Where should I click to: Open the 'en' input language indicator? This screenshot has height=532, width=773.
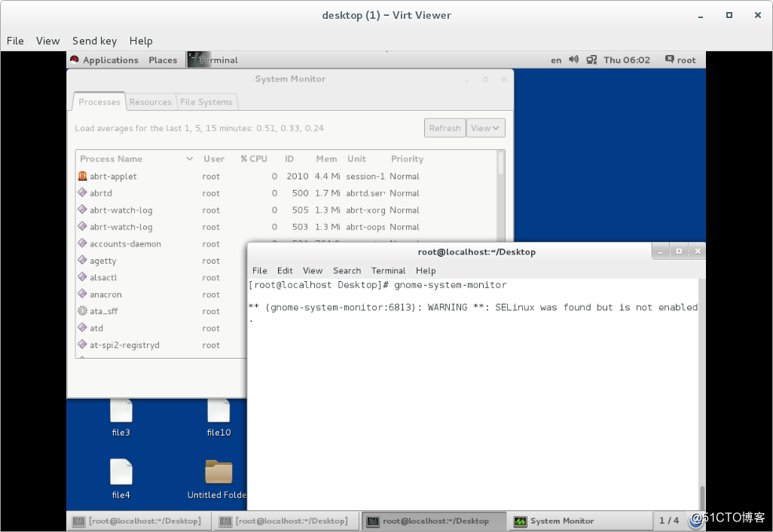click(x=556, y=60)
